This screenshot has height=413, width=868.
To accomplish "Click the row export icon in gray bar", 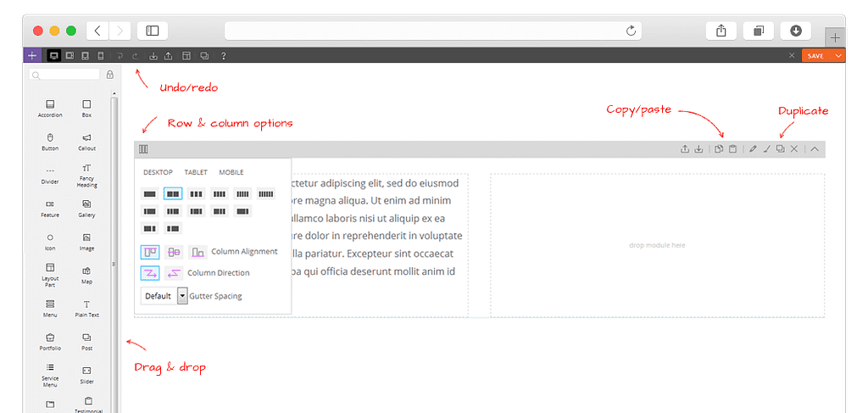I will click(684, 149).
